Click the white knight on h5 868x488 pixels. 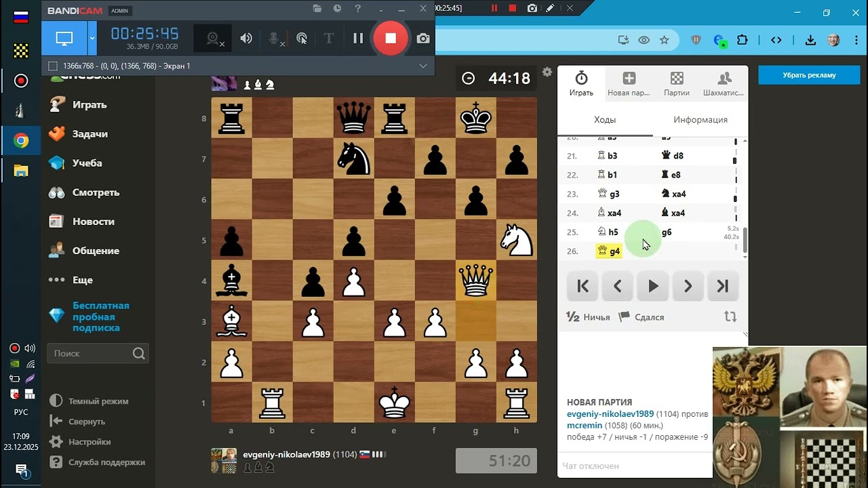(x=517, y=240)
